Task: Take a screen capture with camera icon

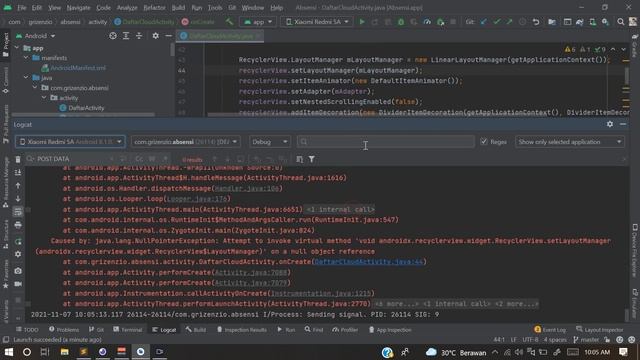Action: pyautogui.click(x=18, y=271)
